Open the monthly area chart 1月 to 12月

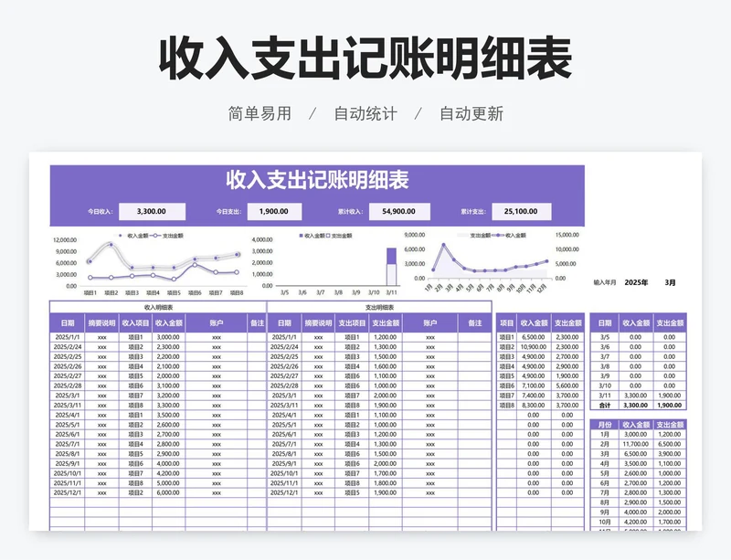492,262
